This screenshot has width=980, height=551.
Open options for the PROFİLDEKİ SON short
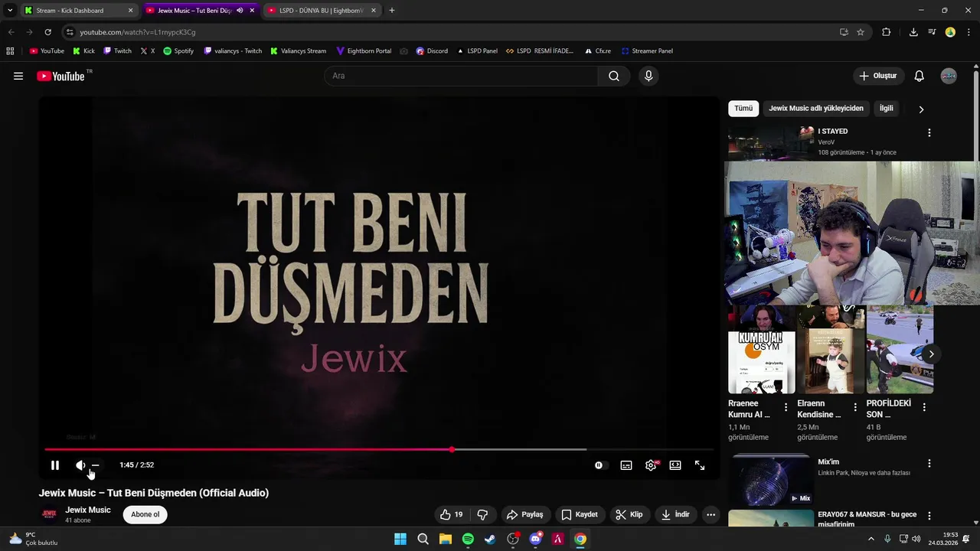point(924,407)
